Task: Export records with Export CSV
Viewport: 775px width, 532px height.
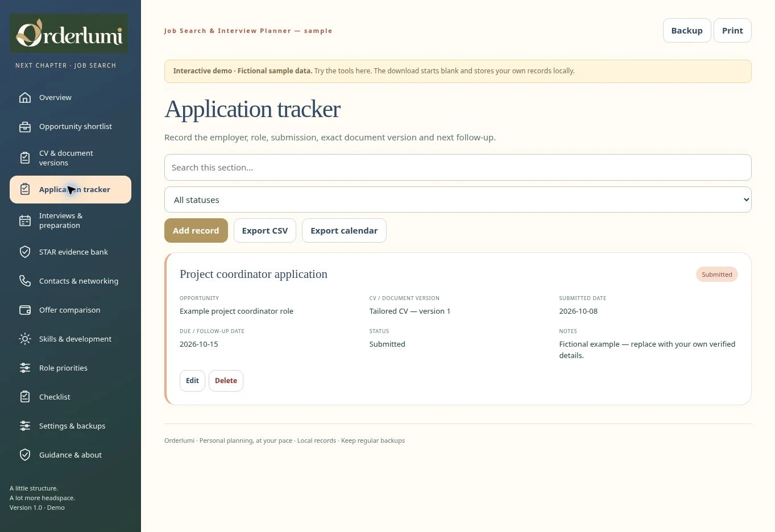Action: pos(265,231)
